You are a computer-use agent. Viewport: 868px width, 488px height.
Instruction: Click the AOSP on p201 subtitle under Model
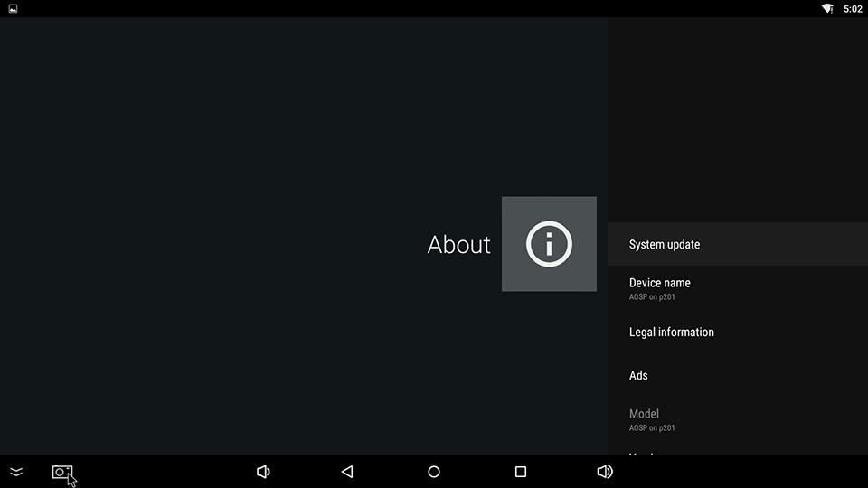pyautogui.click(x=652, y=427)
